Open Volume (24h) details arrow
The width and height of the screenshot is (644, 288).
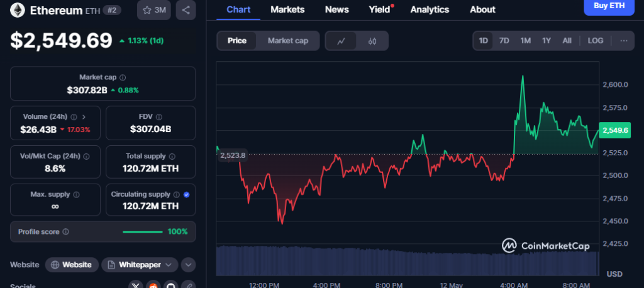point(84,117)
